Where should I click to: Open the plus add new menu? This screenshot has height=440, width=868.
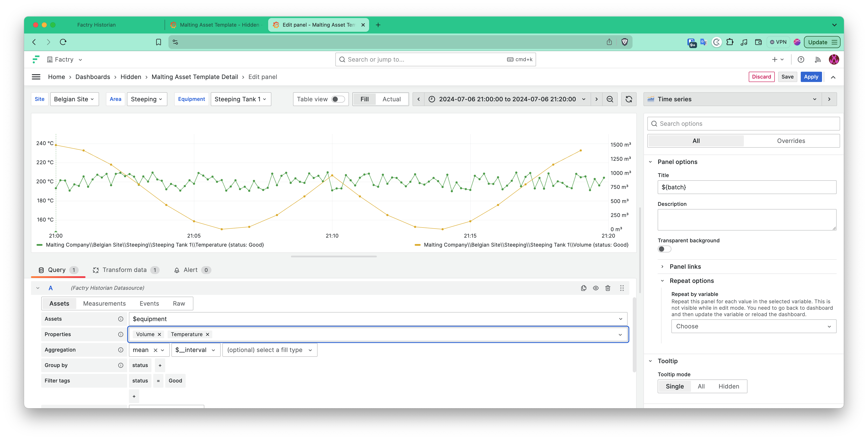coord(778,59)
